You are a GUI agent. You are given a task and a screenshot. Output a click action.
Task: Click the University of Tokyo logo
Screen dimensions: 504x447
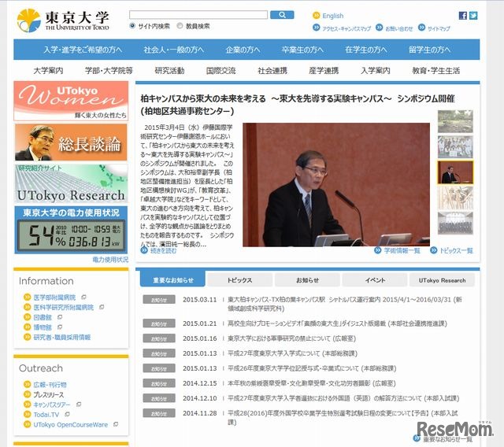click(x=63, y=20)
